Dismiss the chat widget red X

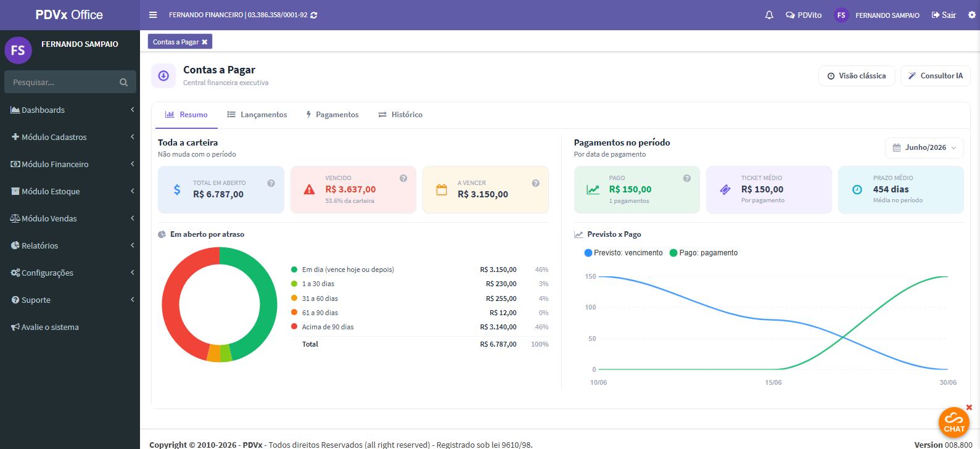click(969, 407)
